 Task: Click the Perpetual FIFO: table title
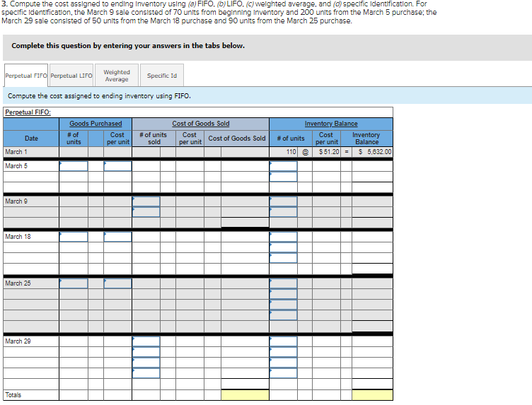coord(28,112)
